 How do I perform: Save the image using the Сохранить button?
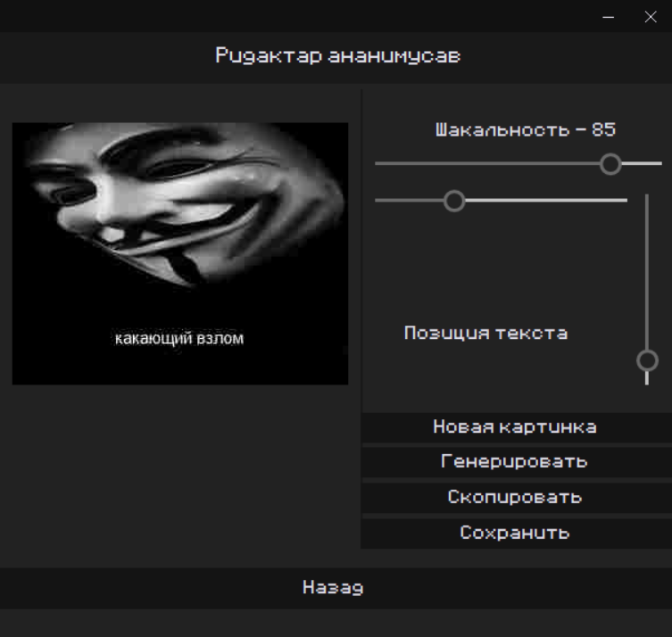[x=516, y=534]
